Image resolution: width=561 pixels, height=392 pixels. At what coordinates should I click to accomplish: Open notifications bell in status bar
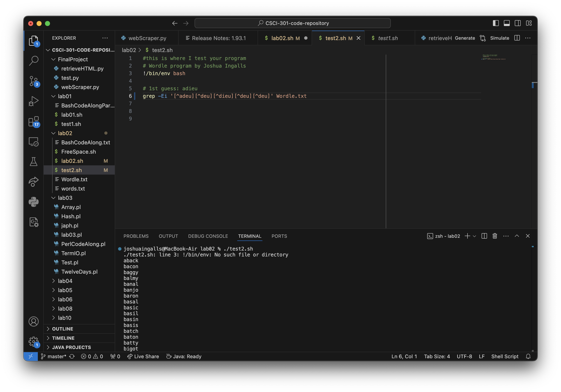pos(528,356)
